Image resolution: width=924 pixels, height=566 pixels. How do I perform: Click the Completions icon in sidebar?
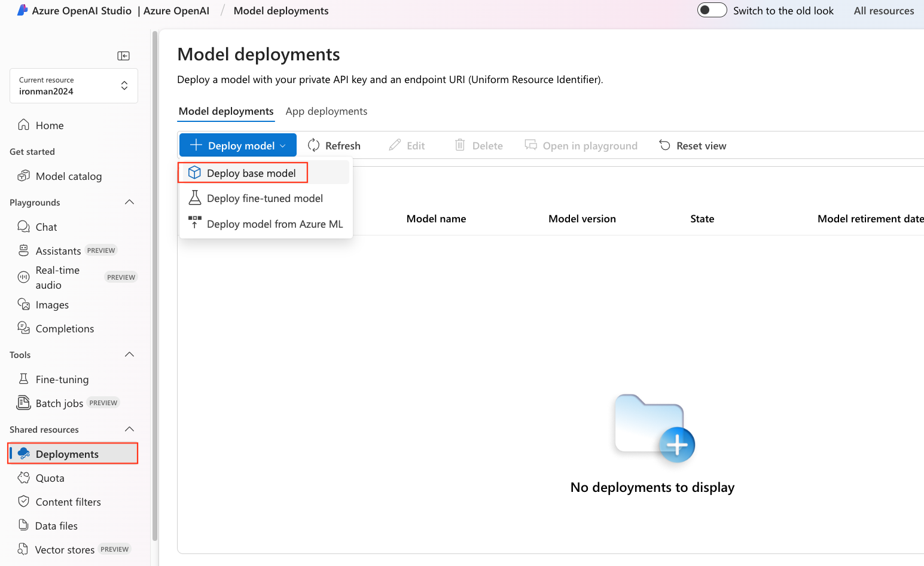click(24, 328)
